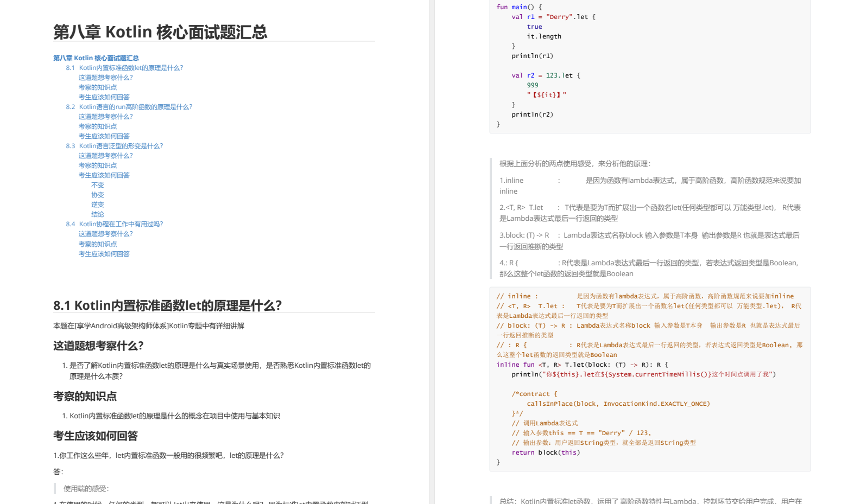Click the code line println(r2)

click(533, 114)
